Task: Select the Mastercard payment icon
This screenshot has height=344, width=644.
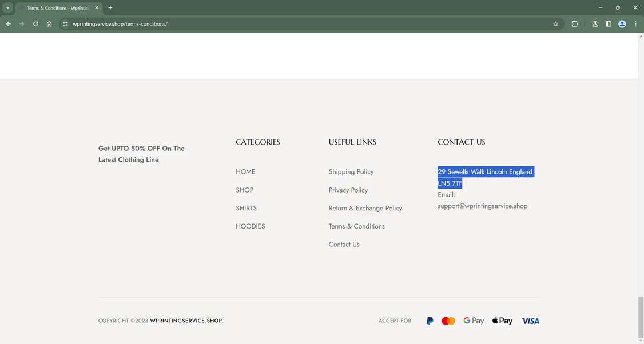Action: pos(448,321)
